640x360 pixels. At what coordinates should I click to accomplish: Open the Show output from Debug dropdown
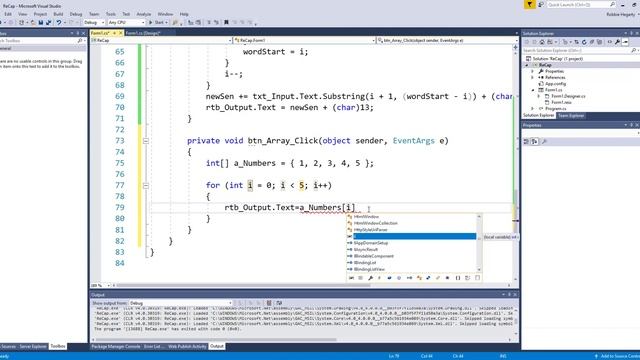coord(181,303)
